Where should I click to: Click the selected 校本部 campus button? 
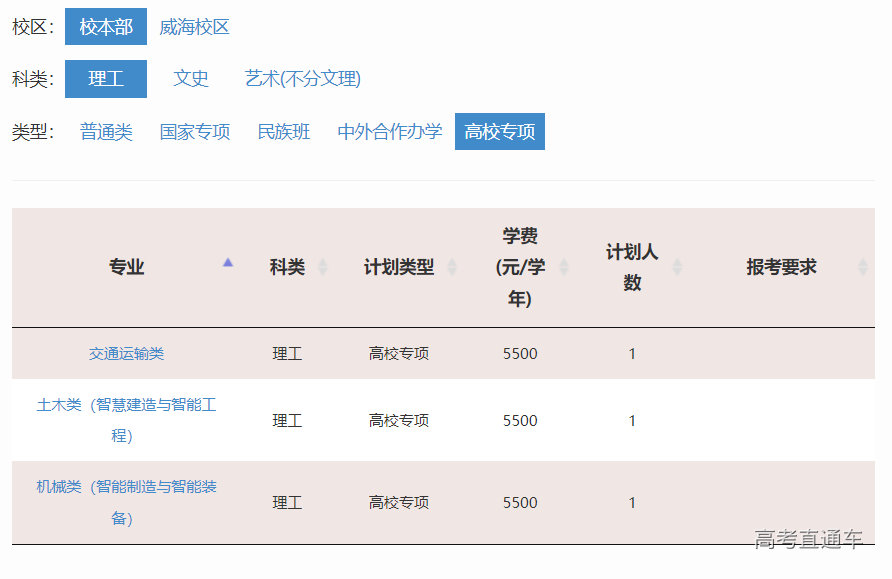pyautogui.click(x=106, y=27)
